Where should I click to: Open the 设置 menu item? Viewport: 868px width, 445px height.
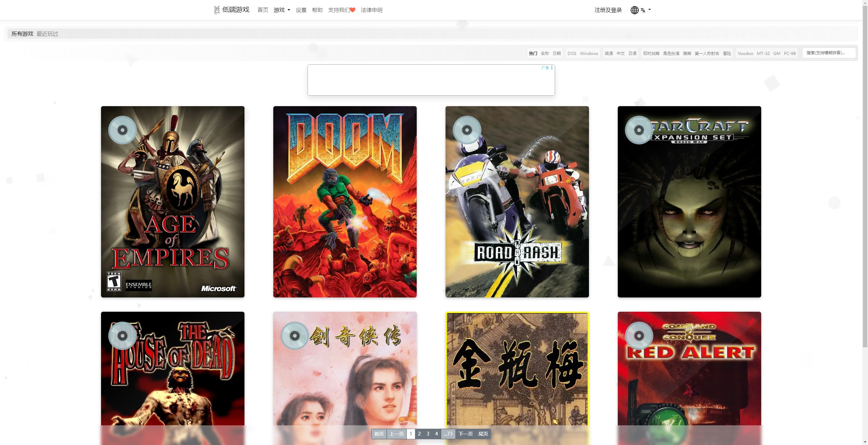coord(300,10)
